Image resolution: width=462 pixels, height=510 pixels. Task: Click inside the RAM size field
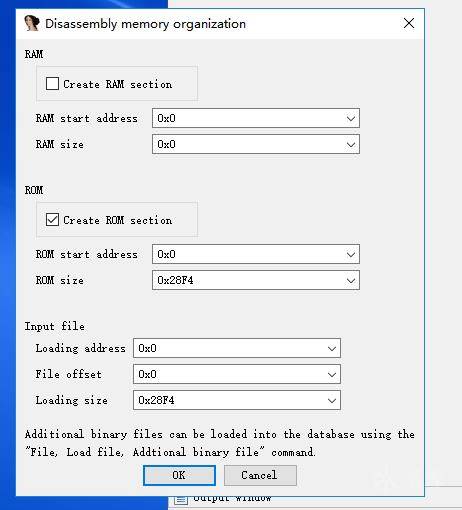(256, 144)
